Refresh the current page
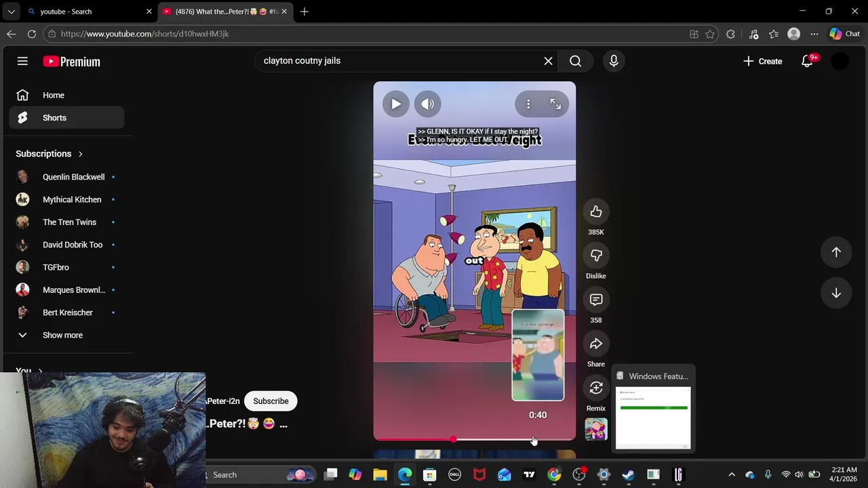The image size is (868, 488). (x=32, y=34)
